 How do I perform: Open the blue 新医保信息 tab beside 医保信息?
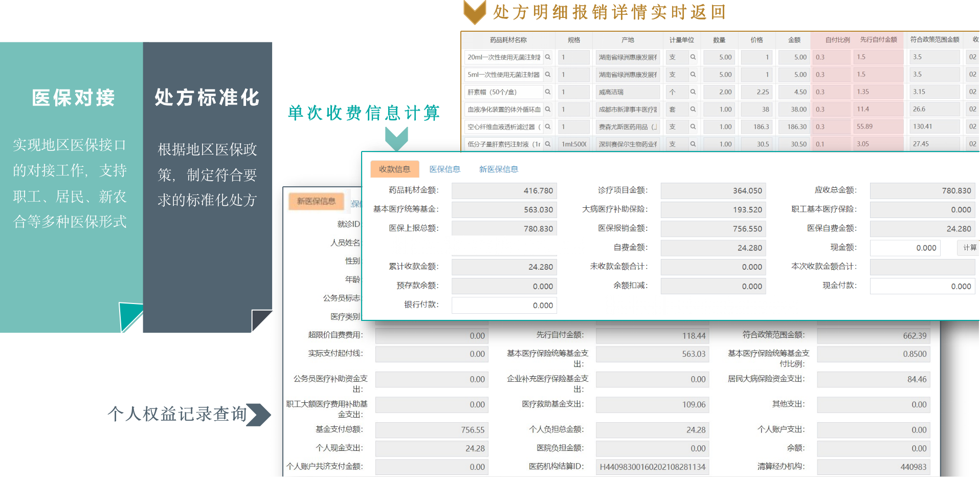click(498, 169)
